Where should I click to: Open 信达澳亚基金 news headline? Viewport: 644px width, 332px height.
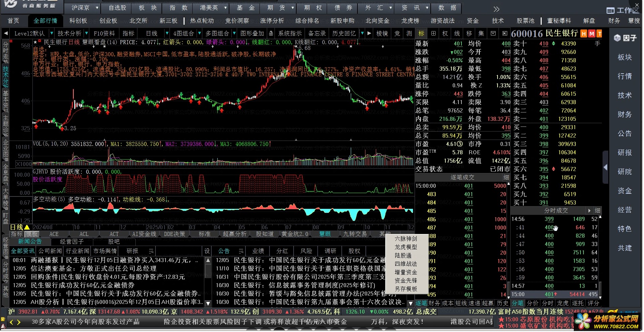pos(94,268)
